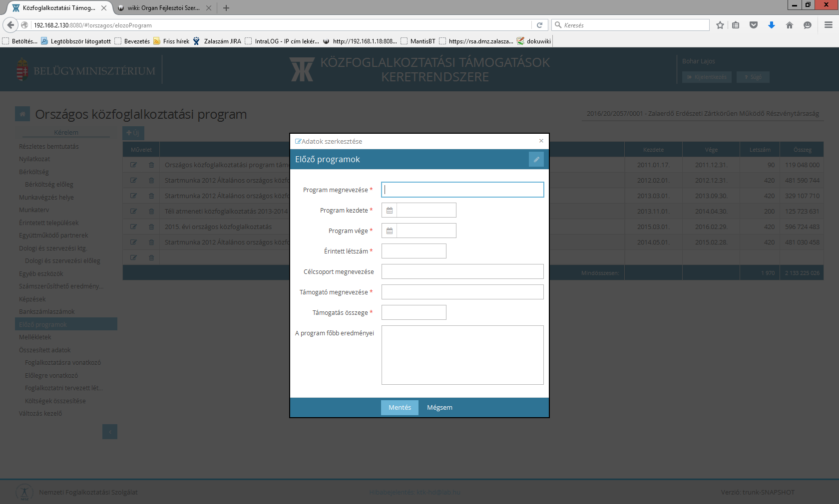Open calendar picker for Program vége
The height and width of the screenshot is (504, 839).
(x=389, y=231)
